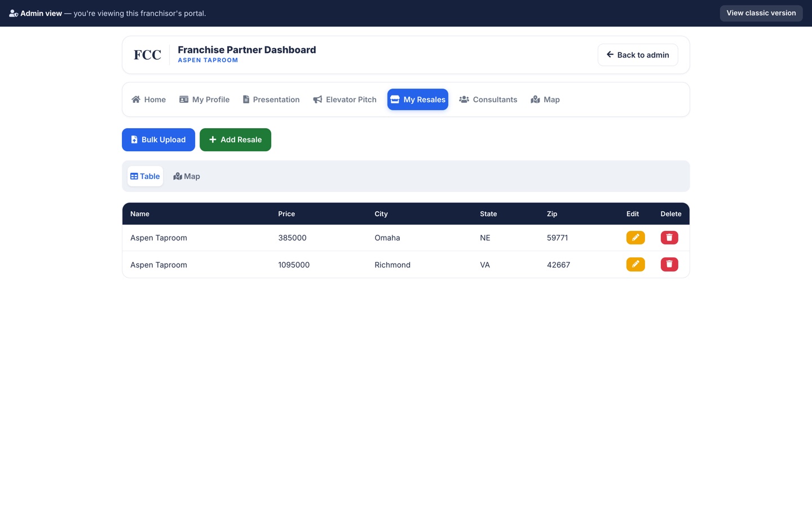Click the zip code 42667

[558, 265]
